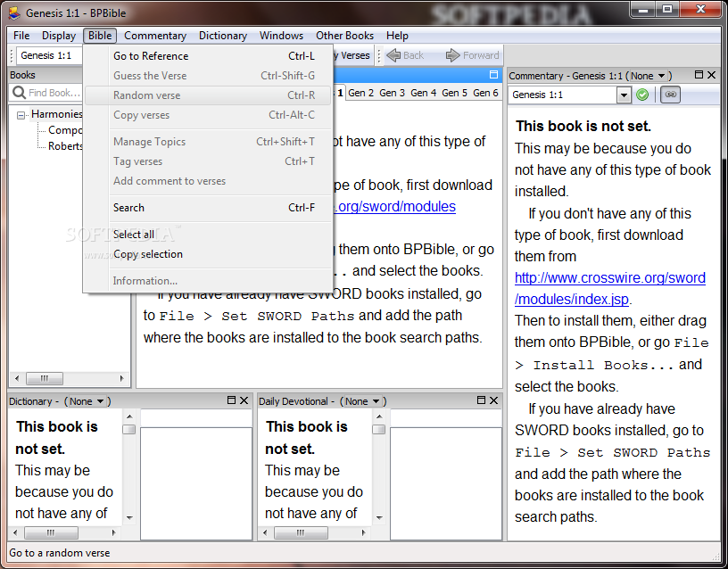Open the Commentary menu
Image resolution: width=728 pixels, height=569 pixels.
155,36
